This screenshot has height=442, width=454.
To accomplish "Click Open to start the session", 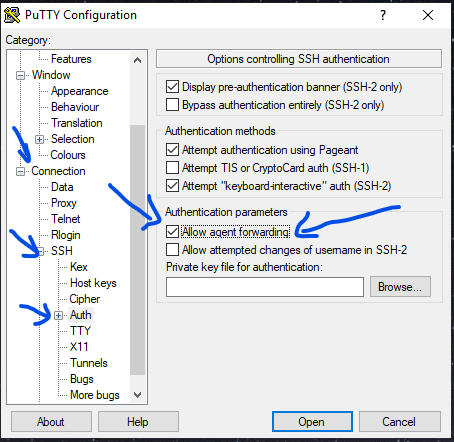I will (312, 422).
